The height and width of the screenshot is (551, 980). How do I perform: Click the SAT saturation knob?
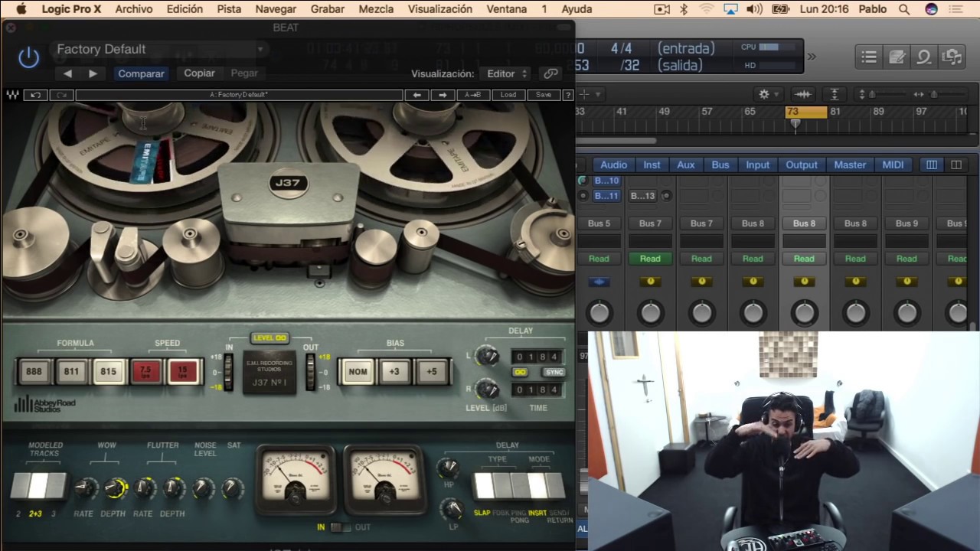point(233,487)
